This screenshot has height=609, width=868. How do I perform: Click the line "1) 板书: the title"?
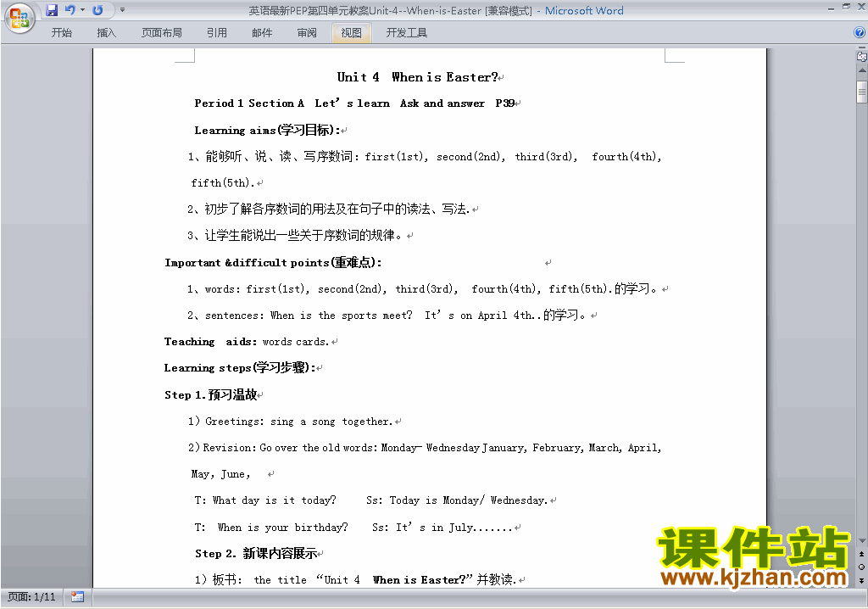[355, 579]
